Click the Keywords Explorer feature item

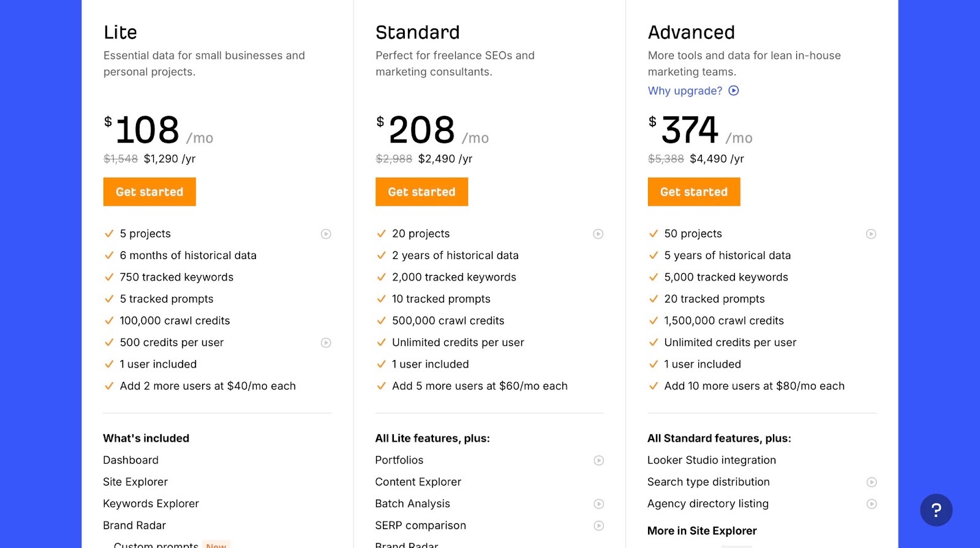point(151,503)
